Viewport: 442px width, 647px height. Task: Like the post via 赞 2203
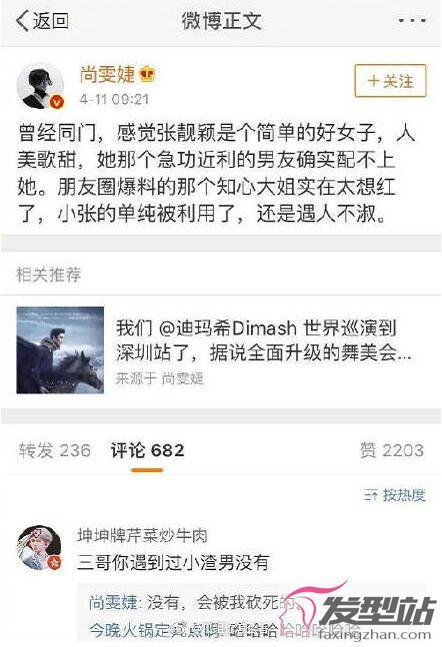click(392, 450)
